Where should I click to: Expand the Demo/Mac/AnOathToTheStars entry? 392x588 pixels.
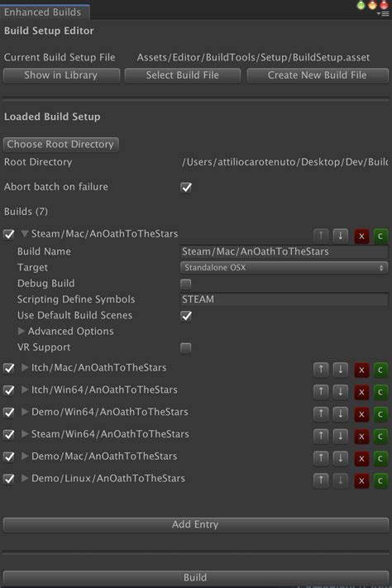pyautogui.click(x=25, y=456)
